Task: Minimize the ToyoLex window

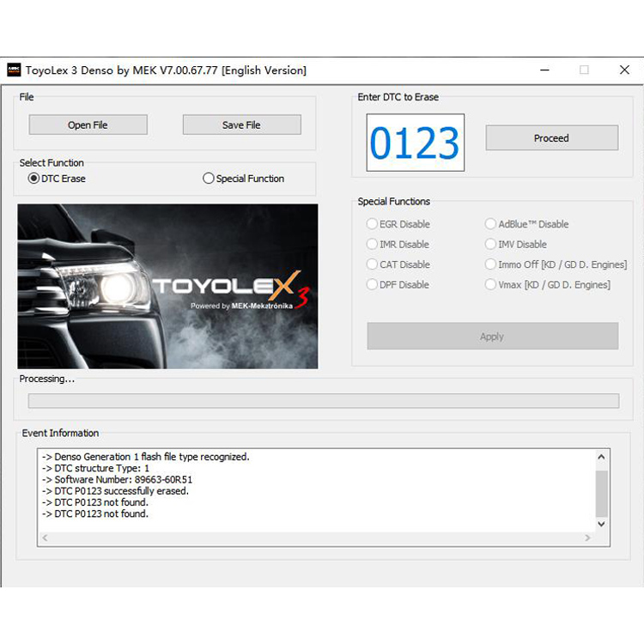Action: pyautogui.click(x=544, y=70)
